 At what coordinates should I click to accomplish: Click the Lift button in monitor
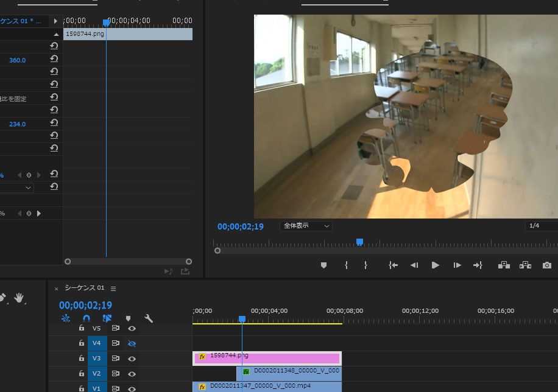coord(504,265)
